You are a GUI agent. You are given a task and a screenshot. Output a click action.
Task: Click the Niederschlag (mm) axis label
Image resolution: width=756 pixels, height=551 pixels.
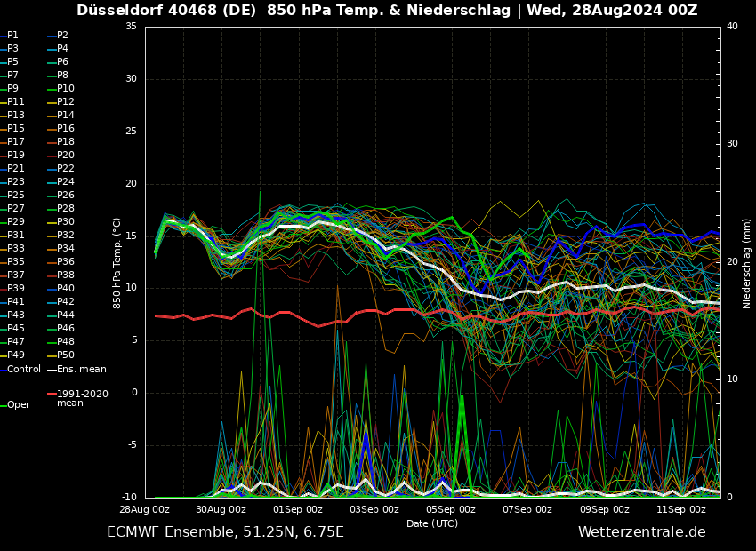[747, 263]
